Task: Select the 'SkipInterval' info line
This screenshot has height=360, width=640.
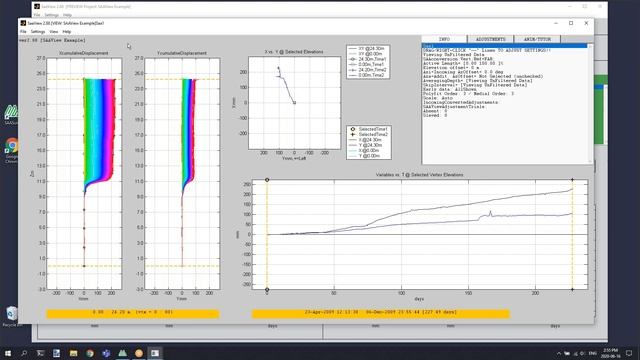Action: [475, 85]
